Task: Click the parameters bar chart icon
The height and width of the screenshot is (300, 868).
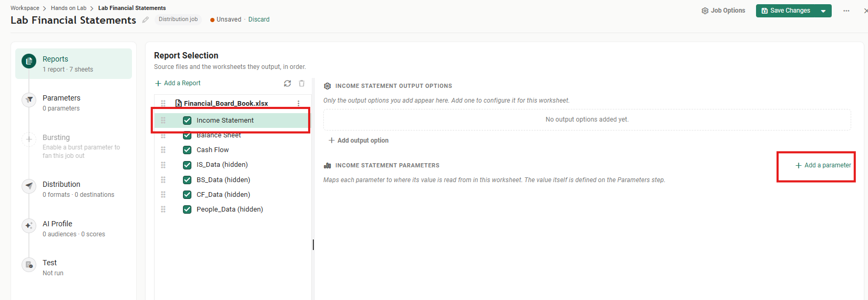Action: click(328, 165)
